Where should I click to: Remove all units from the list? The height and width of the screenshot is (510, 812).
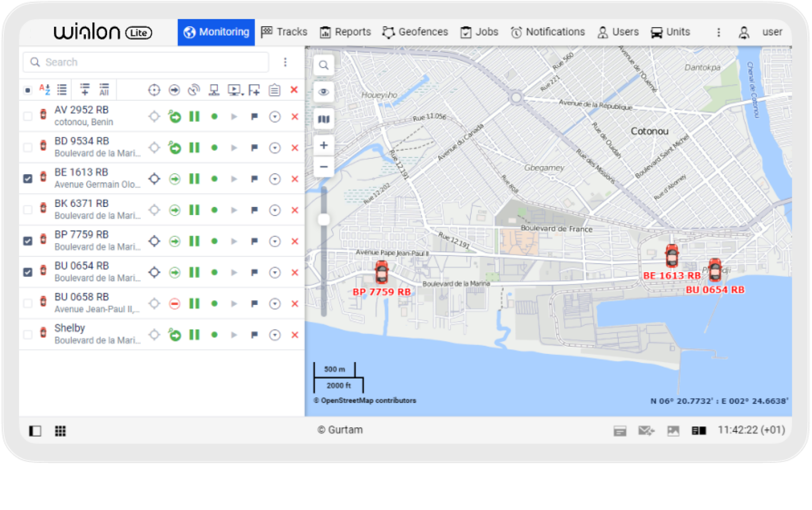294,90
